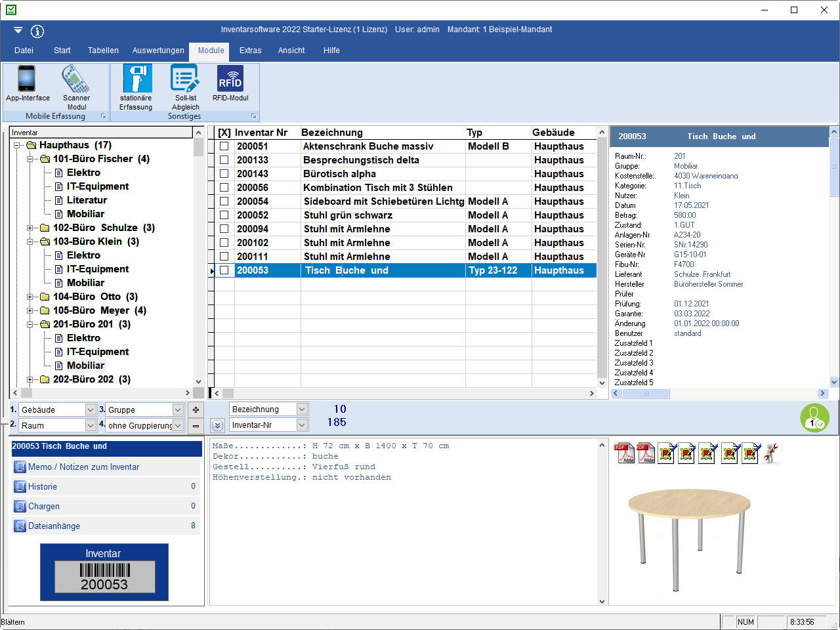The width and height of the screenshot is (840, 630).
Task: Switch to the Tabellen tab
Action: [x=103, y=51]
